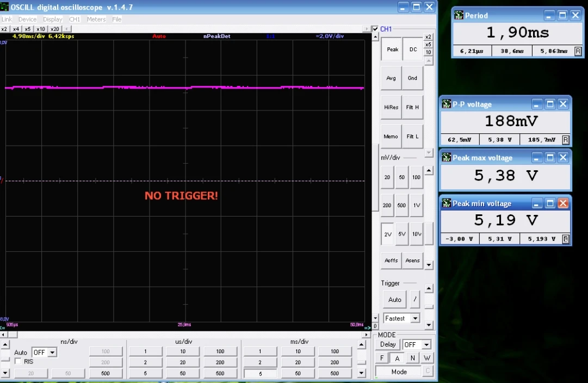588x383 pixels.
Task: Open the Auto OFF dropdown under ns/div
Action: click(52, 353)
